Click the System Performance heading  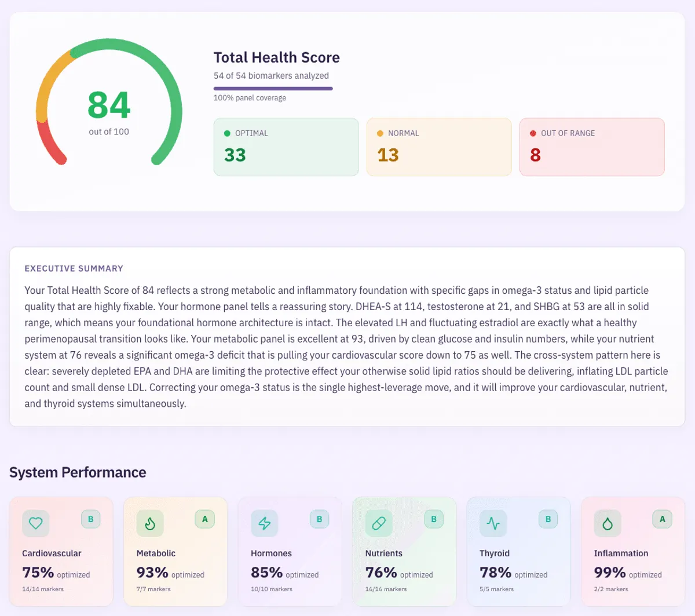[x=78, y=472]
